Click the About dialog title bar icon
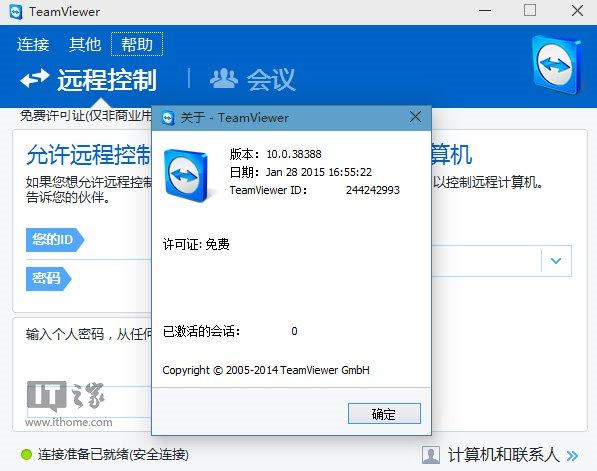The image size is (597, 471). point(168,118)
